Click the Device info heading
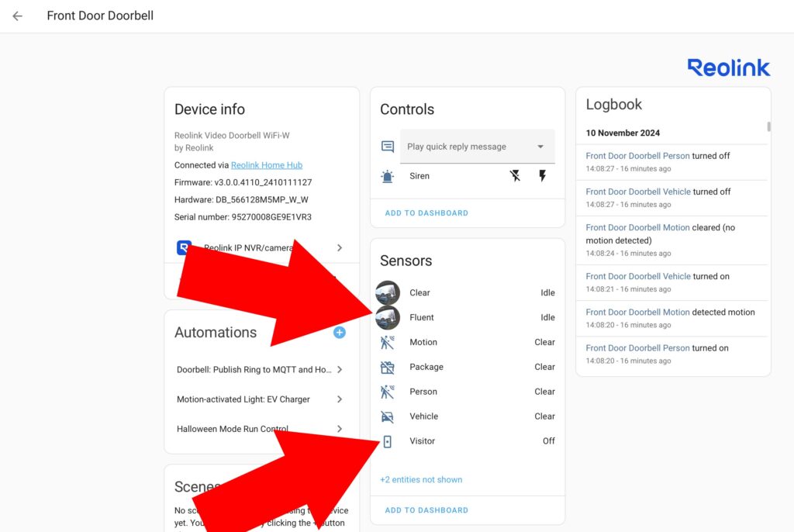The height and width of the screenshot is (532, 794). pos(209,109)
